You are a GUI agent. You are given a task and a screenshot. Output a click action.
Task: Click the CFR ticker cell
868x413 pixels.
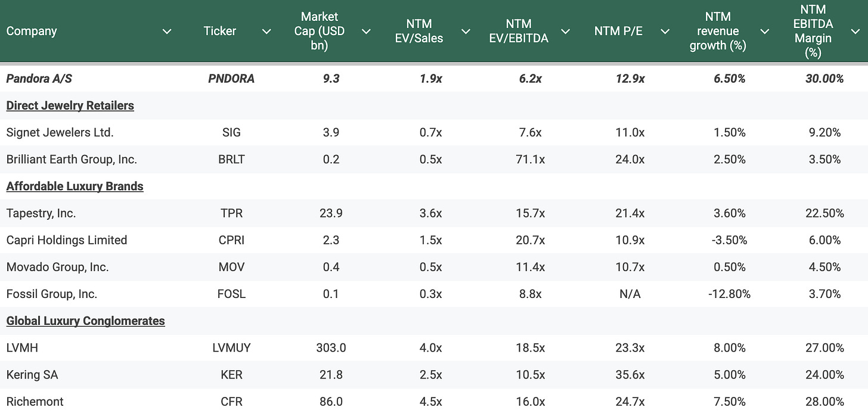coord(231,402)
